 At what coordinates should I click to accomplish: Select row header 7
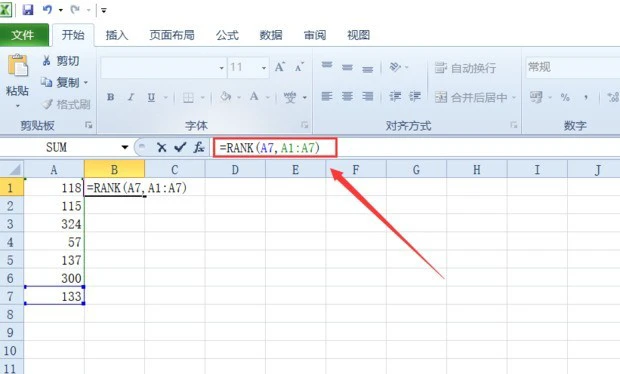[x=11, y=296]
